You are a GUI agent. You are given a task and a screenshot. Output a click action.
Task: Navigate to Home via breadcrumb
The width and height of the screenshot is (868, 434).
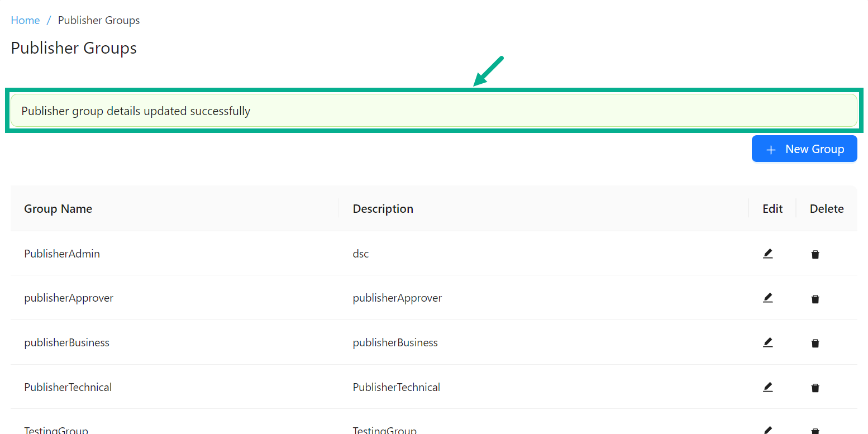point(25,20)
